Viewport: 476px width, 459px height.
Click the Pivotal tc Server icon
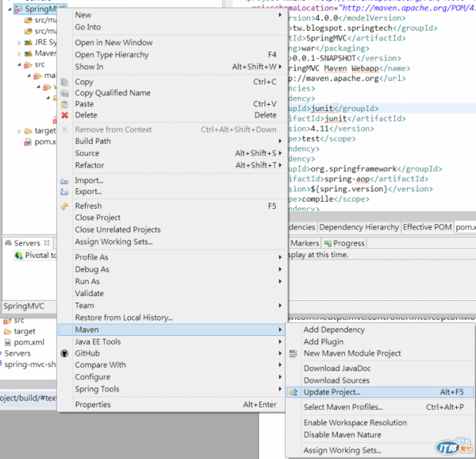[19, 256]
